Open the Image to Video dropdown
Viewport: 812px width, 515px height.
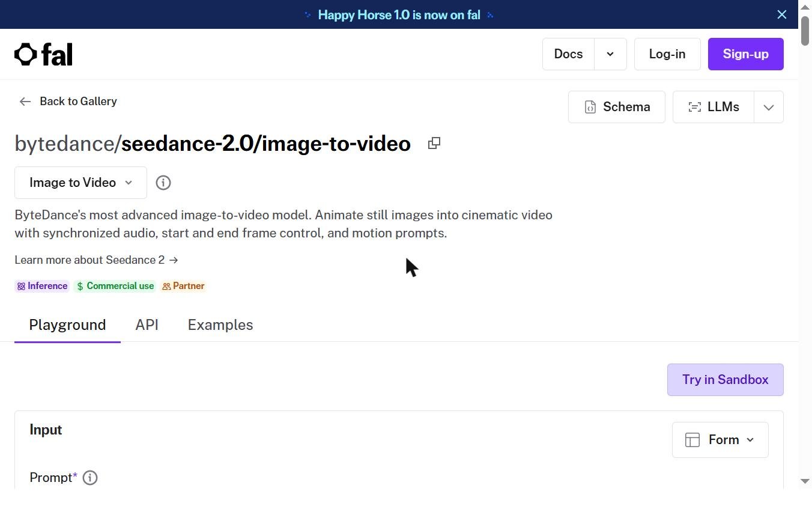click(x=80, y=183)
